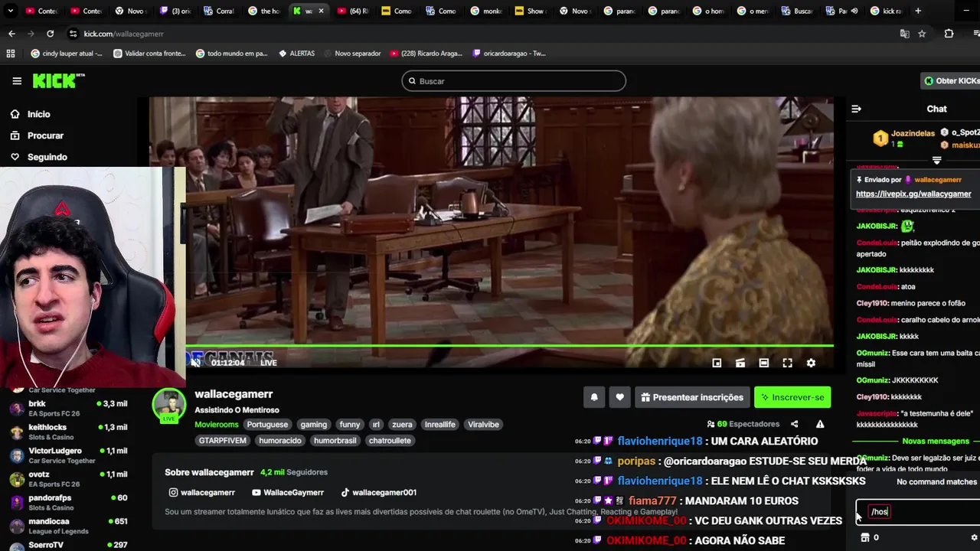
Task: Switch to the Corral browser tab
Action: [217, 11]
